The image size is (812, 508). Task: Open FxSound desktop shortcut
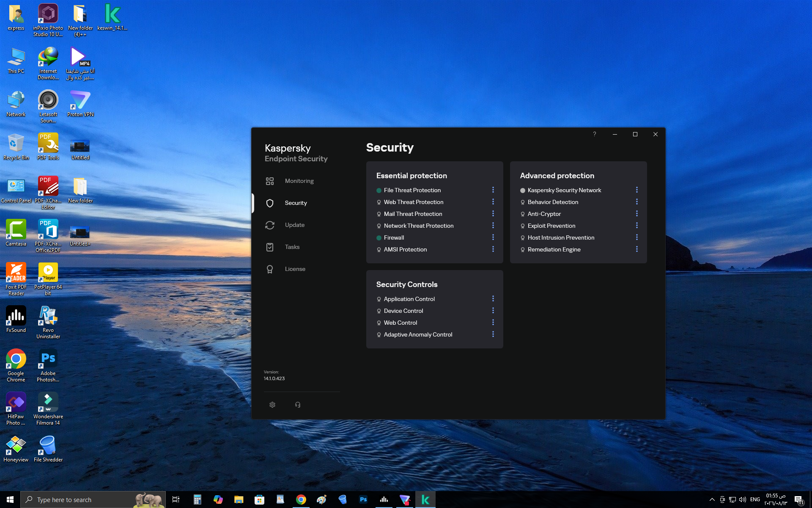pyautogui.click(x=16, y=320)
